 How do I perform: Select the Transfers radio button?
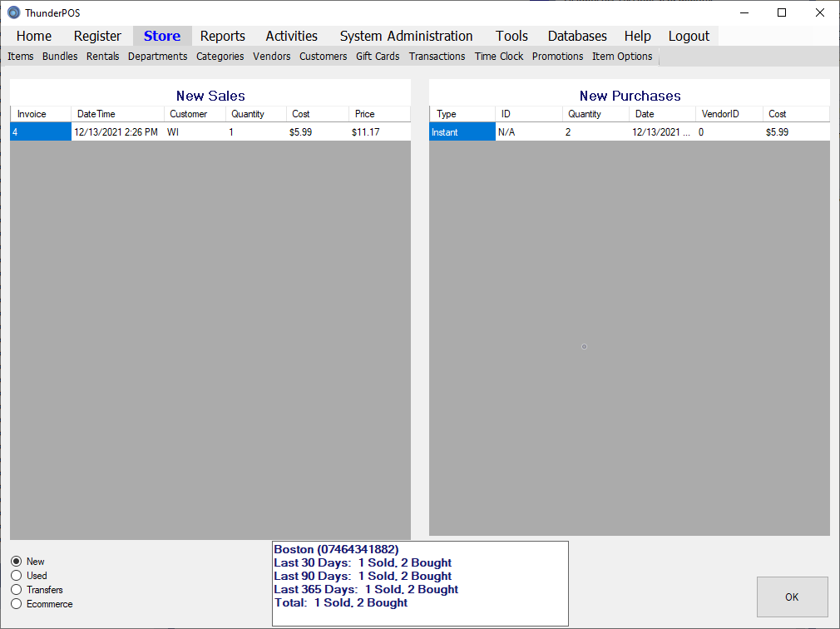tap(17, 590)
